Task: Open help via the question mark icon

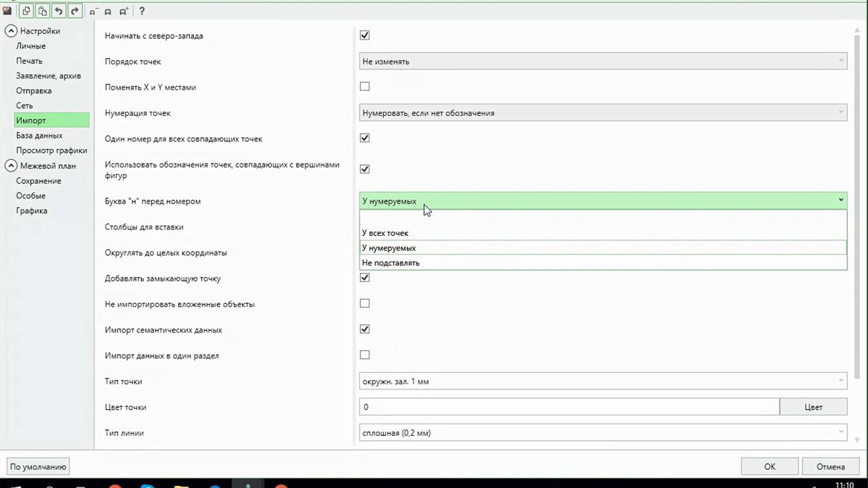Action: (x=142, y=12)
